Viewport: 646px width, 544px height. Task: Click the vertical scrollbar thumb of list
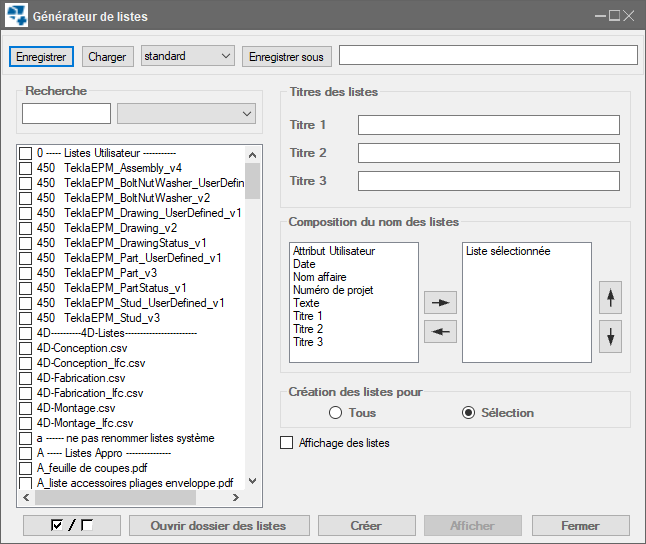coord(253,181)
